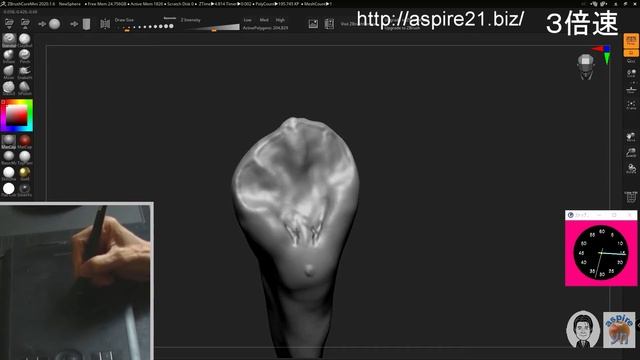The height and width of the screenshot is (360, 640).
Task: Click the Rotate view icon on right shelf
Action: point(631,169)
